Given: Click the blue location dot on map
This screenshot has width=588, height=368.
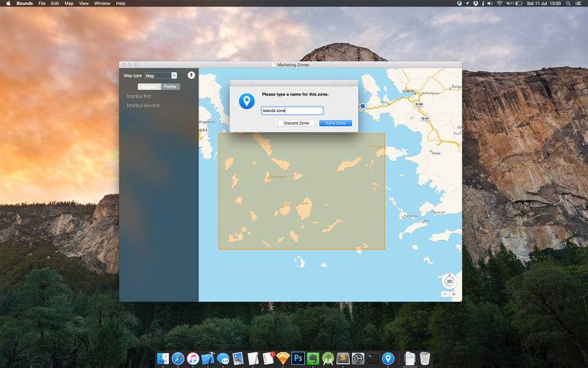Looking at the screenshot, I should pyautogui.click(x=362, y=106).
